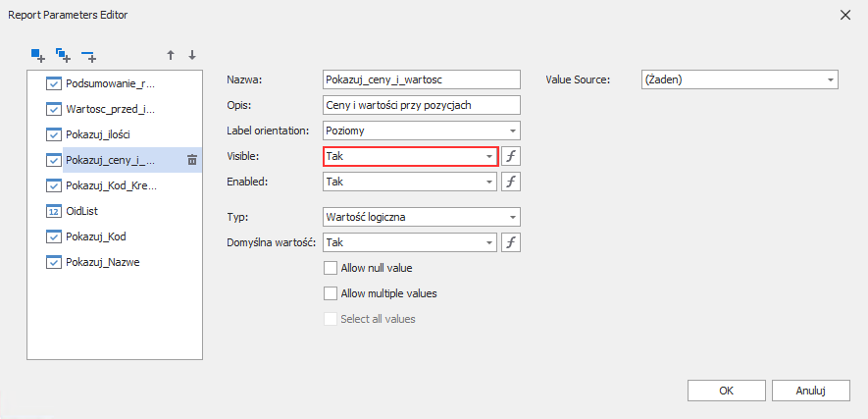Click the add separator icon

coord(88,55)
